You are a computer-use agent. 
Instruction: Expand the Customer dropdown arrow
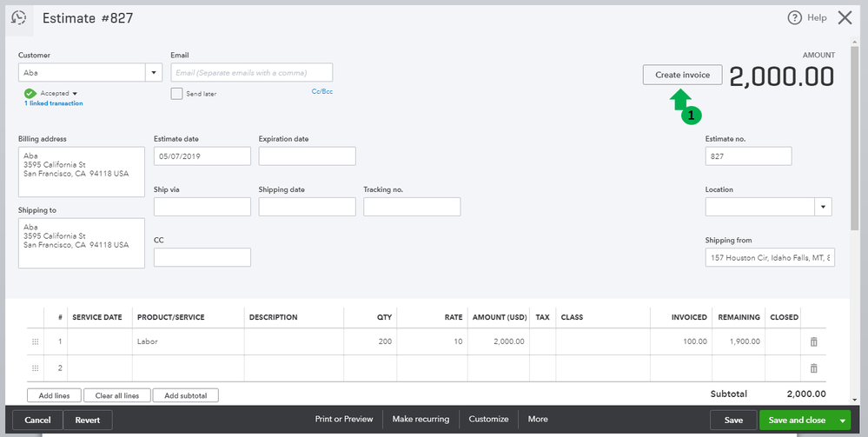pyautogui.click(x=154, y=73)
